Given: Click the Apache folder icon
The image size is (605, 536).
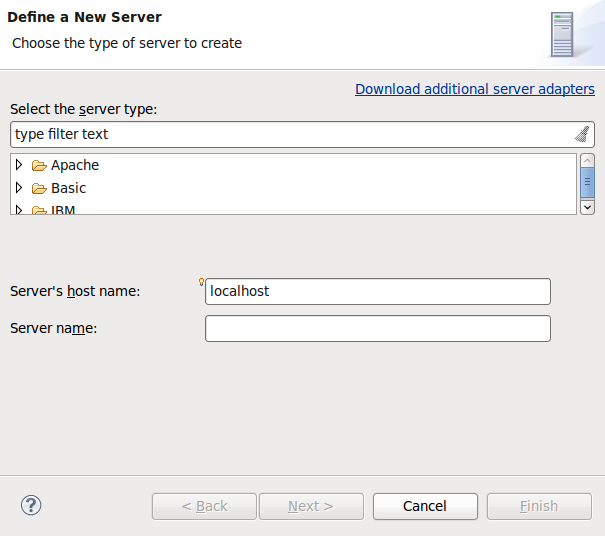Looking at the screenshot, I should point(39,166).
